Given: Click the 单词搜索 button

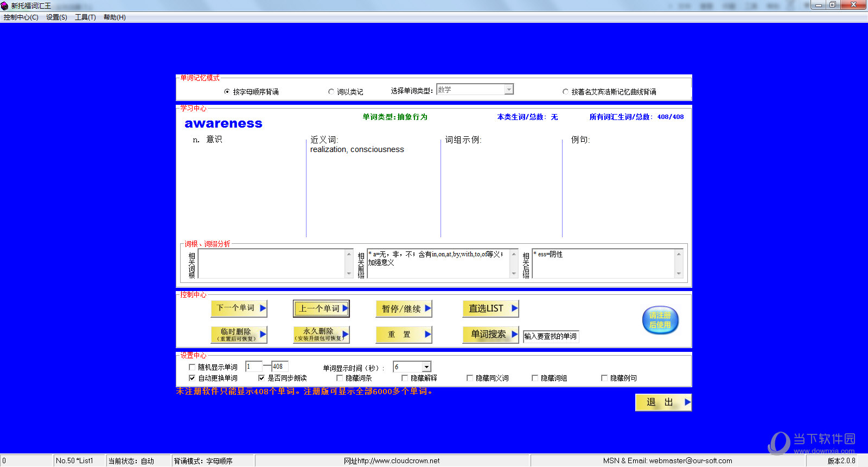Looking at the screenshot, I should (x=490, y=335).
